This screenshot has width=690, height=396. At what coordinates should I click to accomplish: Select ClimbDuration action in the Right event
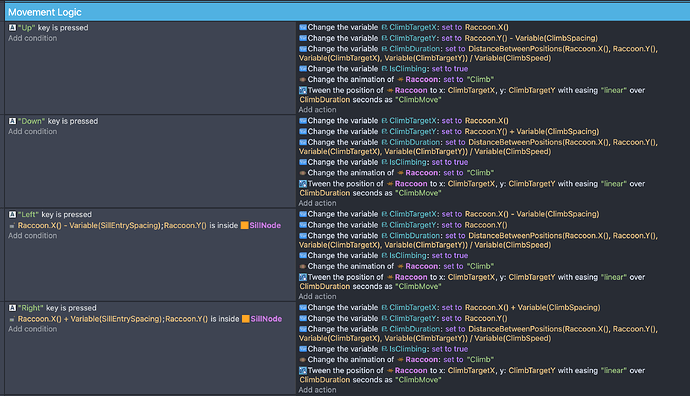point(478,334)
